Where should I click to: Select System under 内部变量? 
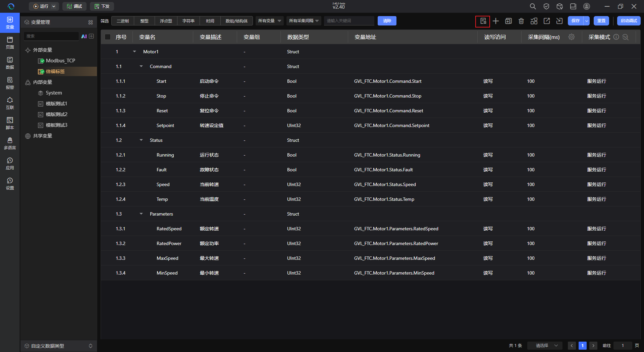[54, 93]
